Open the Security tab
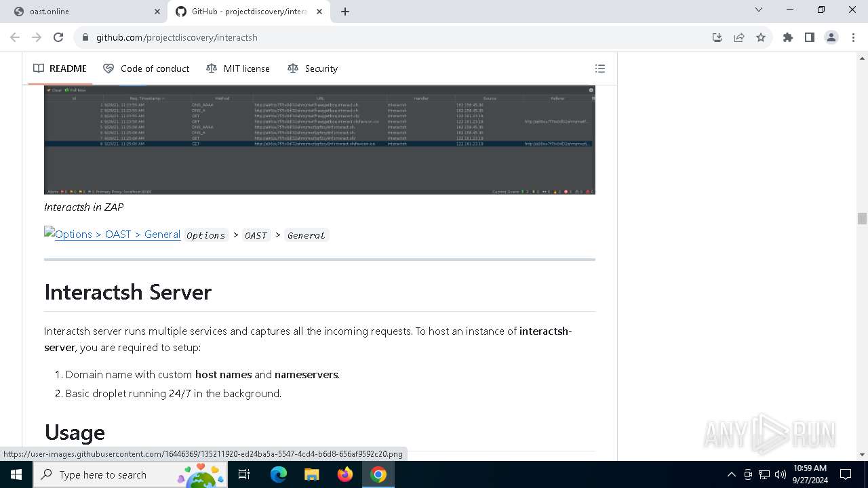This screenshot has width=868, height=488. 312,68
